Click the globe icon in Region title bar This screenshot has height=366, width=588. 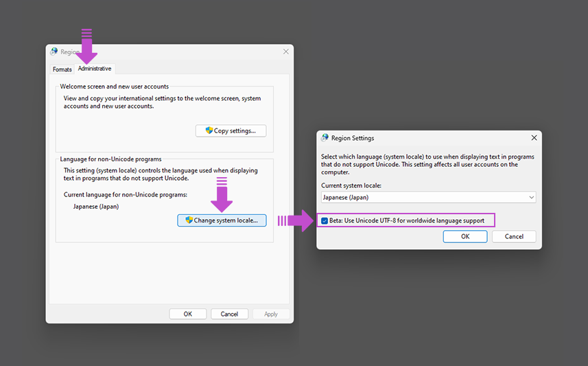pyautogui.click(x=54, y=52)
